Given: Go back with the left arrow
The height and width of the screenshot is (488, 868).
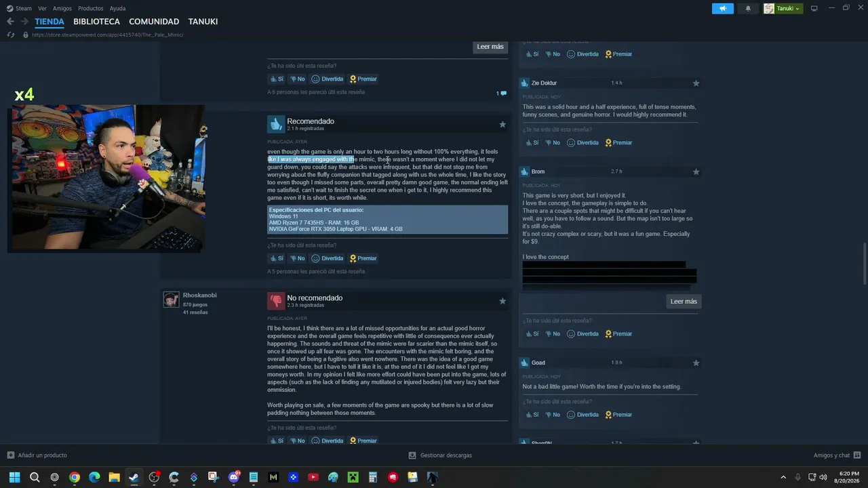Looking at the screenshot, I should pos(10,21).
